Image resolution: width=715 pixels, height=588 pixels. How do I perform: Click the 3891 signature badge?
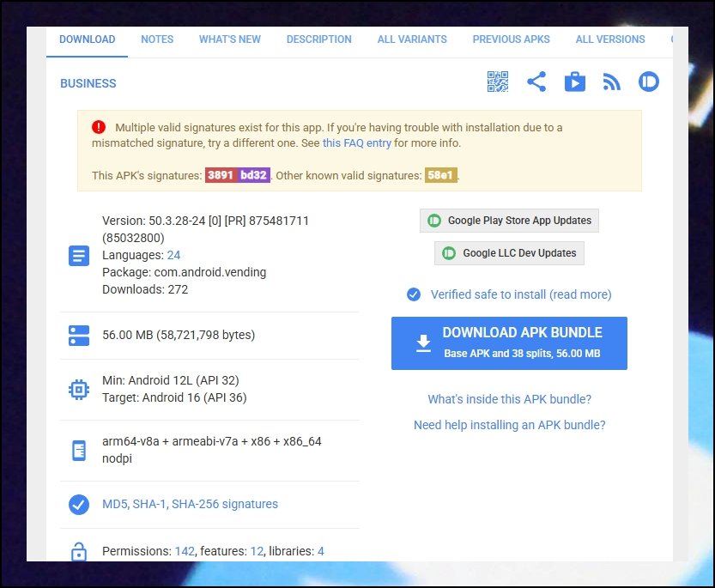(221, 175)
